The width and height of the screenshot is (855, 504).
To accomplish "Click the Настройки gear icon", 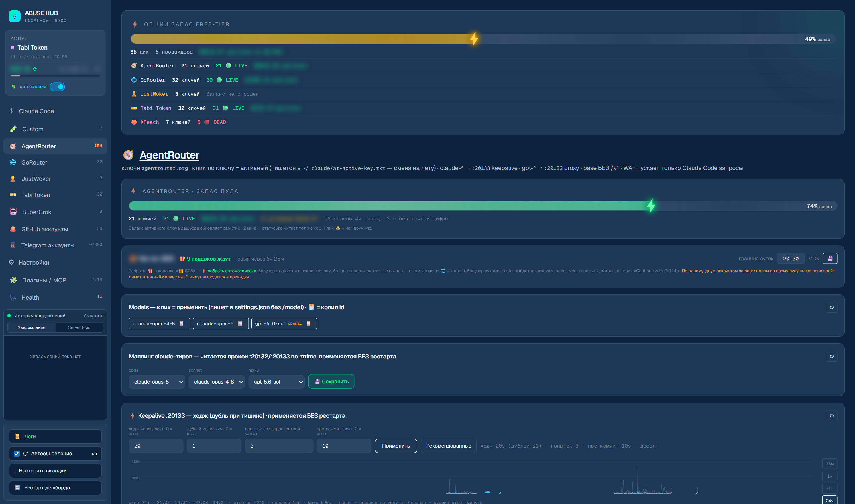I will pos(12,262).
